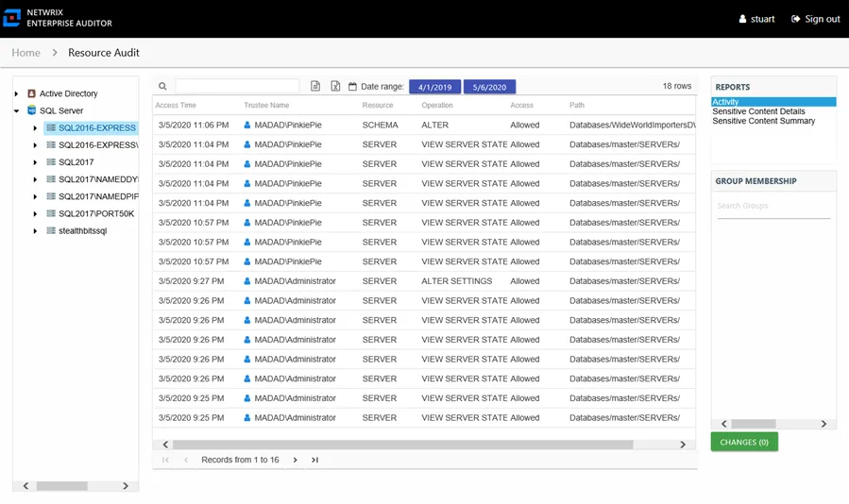Click the ALTER SETTINGS operation cell
The width and height of the screenshot is (849, 504).
(456, 281)
